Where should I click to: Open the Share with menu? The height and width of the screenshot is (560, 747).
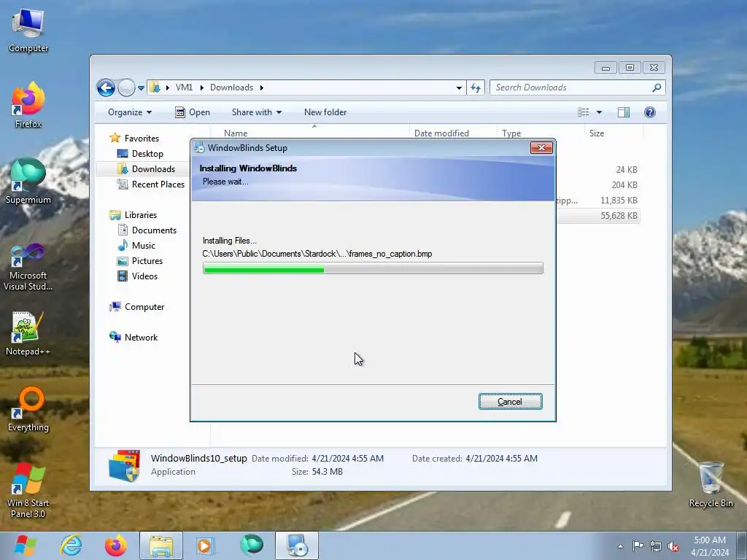click(x=256, y=112)
